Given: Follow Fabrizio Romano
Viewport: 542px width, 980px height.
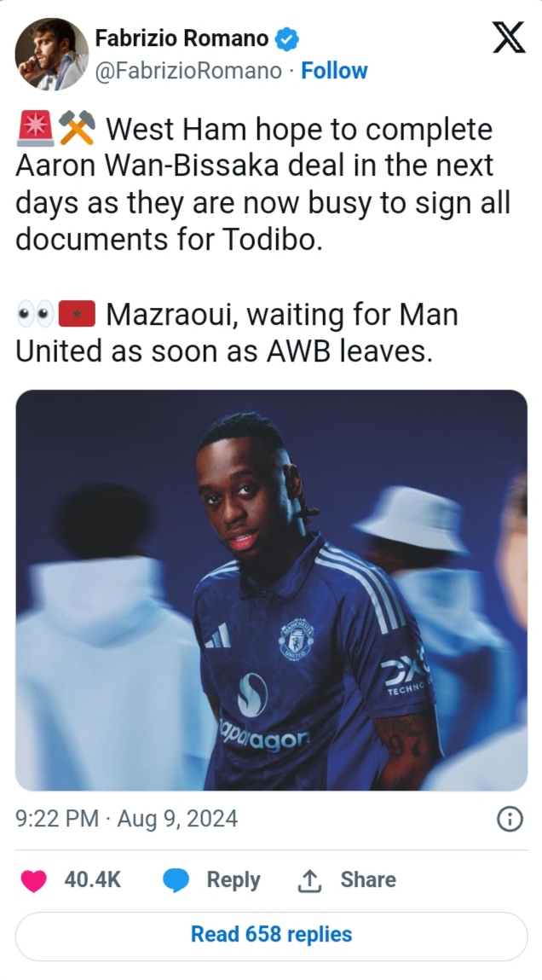Looking at the screenshot, I should click(334, 71).
